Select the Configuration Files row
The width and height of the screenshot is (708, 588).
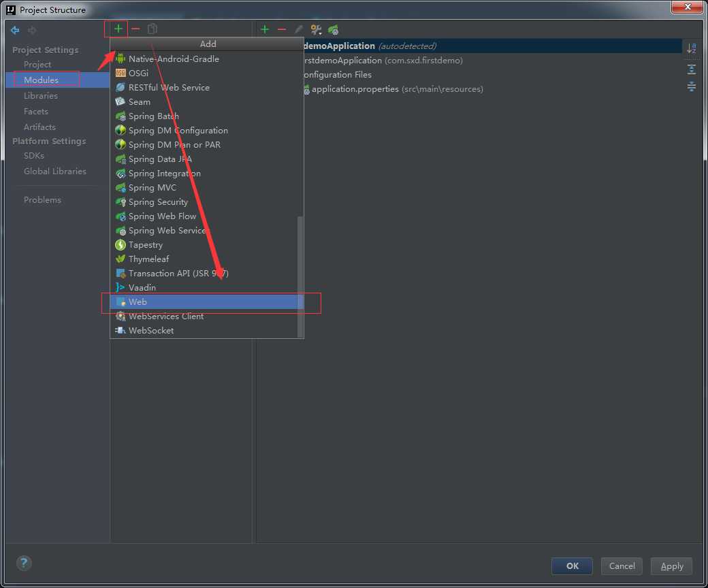[338, 75]
